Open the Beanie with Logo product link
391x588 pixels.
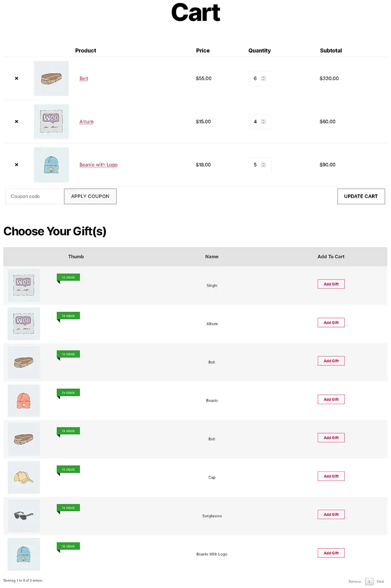tap(98, 165)
